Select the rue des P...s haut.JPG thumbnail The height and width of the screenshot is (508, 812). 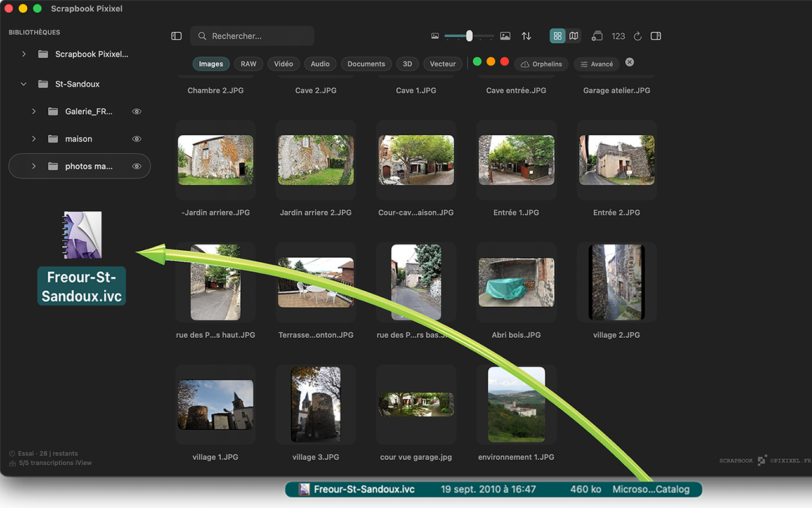(x=216, y=282)
